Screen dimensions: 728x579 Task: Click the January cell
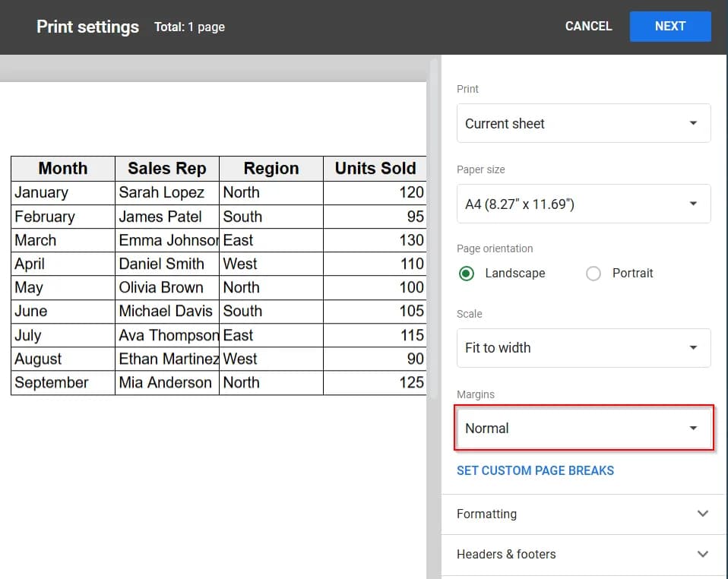coord(62,193)
